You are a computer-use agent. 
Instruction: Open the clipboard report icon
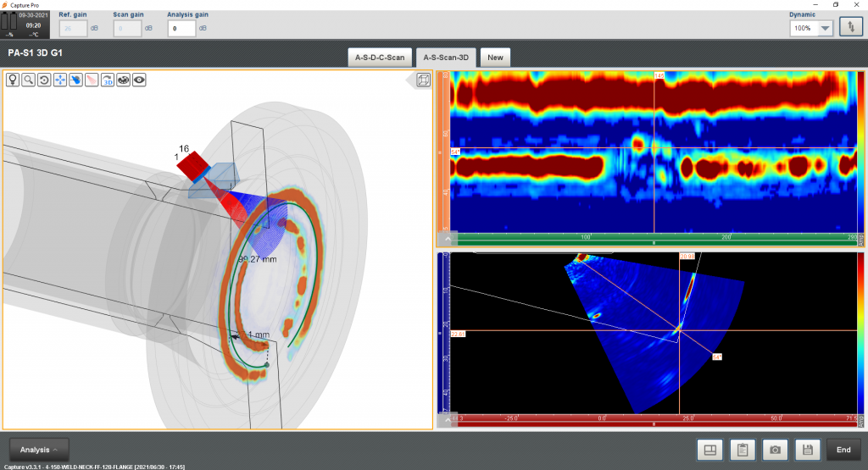[x=741, y=451]
